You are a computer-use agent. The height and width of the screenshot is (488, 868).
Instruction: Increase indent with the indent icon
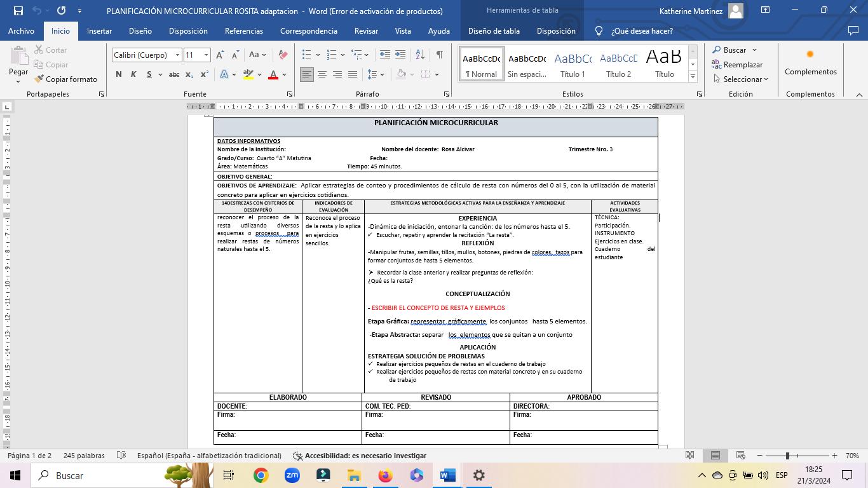(x=400, y=55)
